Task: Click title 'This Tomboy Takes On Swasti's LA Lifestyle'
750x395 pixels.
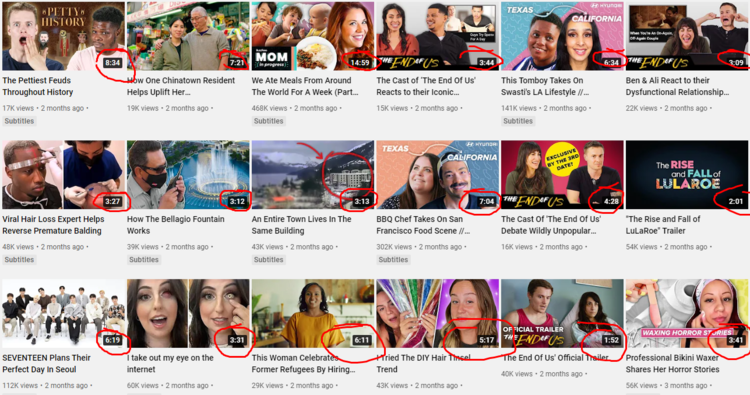Action: 545,86
